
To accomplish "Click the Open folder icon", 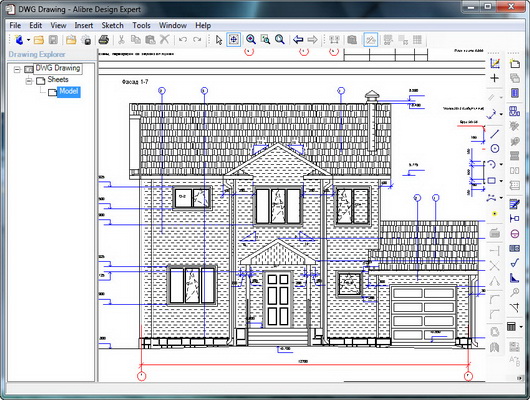I will tap(39, 40).
